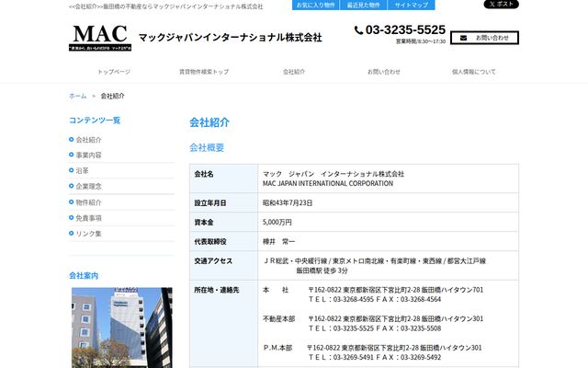
Task: Click the blue bullet icon beside リンク集
Action: 72,233
